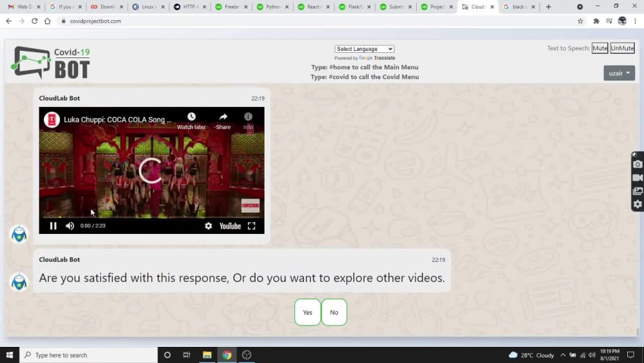Click the channel avatar in video header
Image resolution: width=644 pixels, height=363 pixels.
coord(52,120)
